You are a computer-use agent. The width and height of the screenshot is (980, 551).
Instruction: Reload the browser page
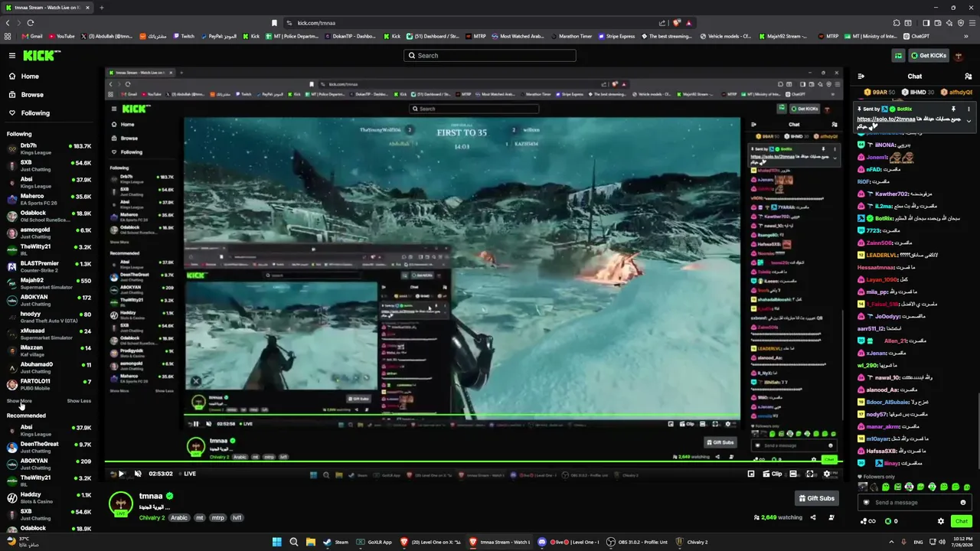[30, 23]
